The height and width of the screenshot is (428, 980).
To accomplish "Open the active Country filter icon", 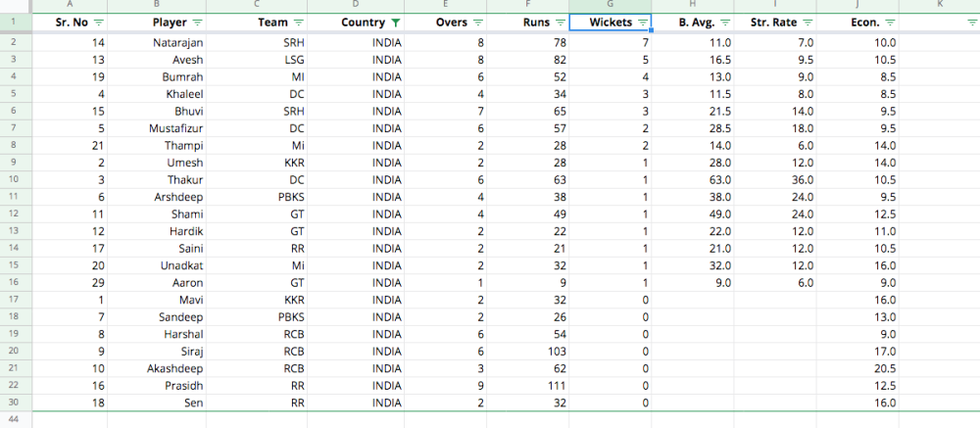I will coord(395,23).
